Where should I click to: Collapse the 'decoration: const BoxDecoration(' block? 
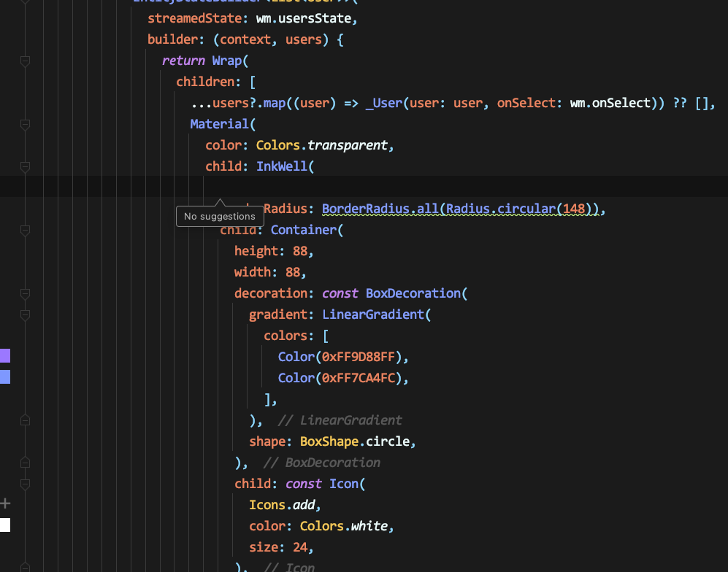tap(25, 293)
